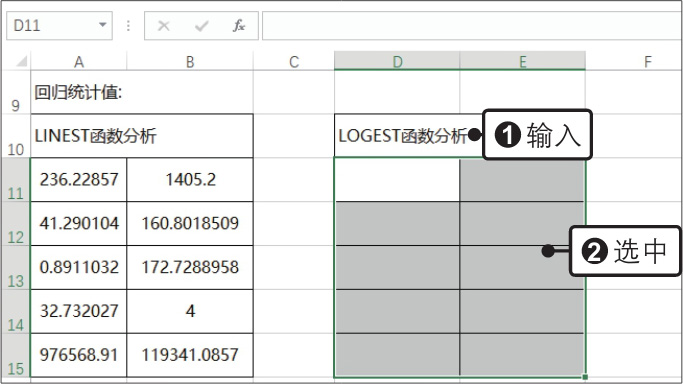The height and width of the screenshot is (384, 683).
Task: Click cell with value 1405.2
Action: pyautogui.click(x=190, y=180)
